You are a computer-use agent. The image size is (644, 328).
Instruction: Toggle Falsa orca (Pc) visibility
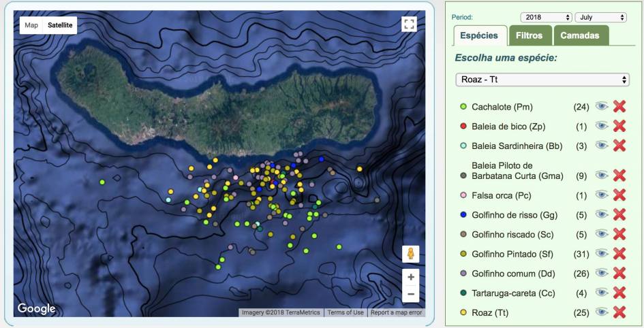[602, 195]
